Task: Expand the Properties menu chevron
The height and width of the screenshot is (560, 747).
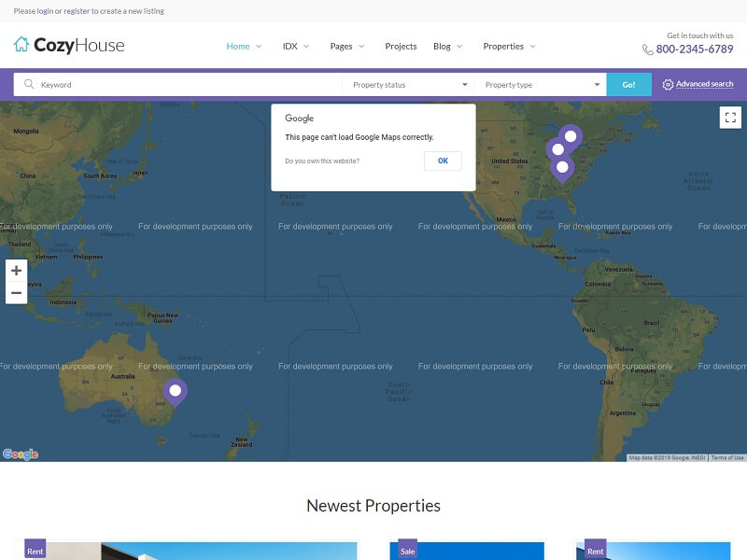Action: (x=532, y=46)
